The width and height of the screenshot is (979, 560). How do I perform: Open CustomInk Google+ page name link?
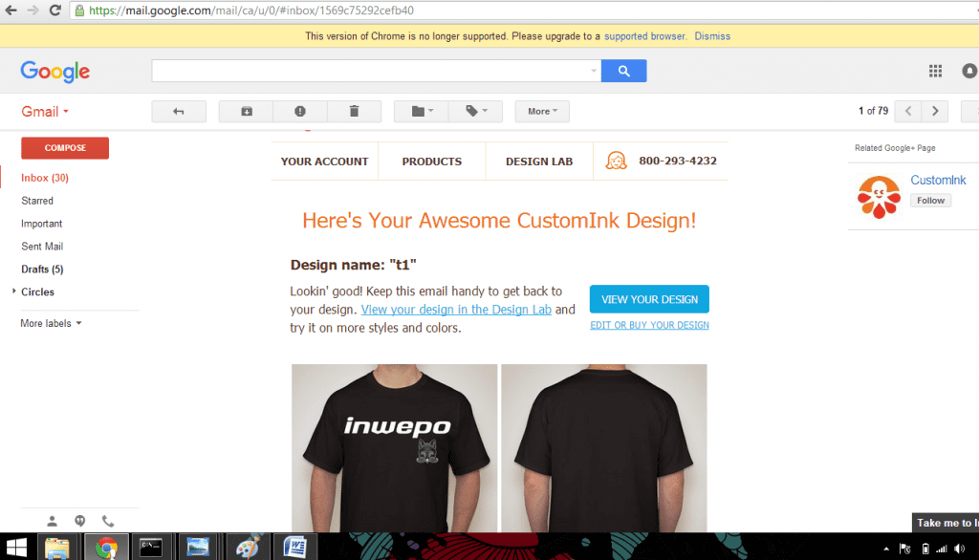(938, 181)
